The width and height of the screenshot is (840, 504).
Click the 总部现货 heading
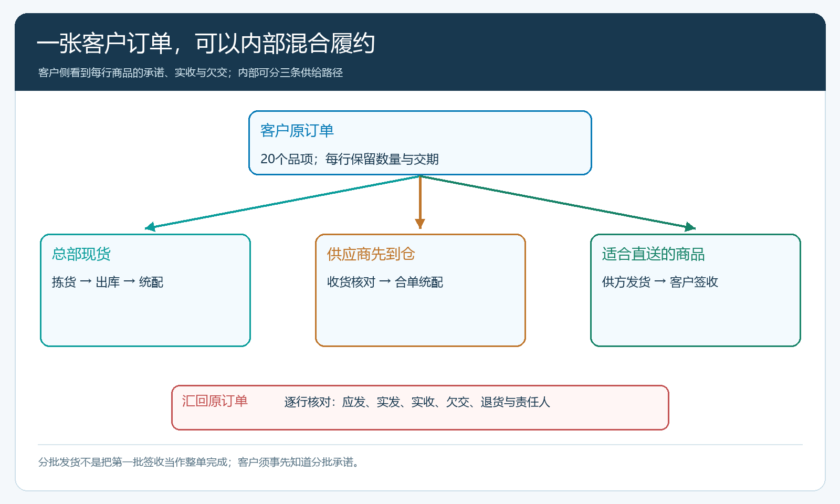tap(81, 254)
